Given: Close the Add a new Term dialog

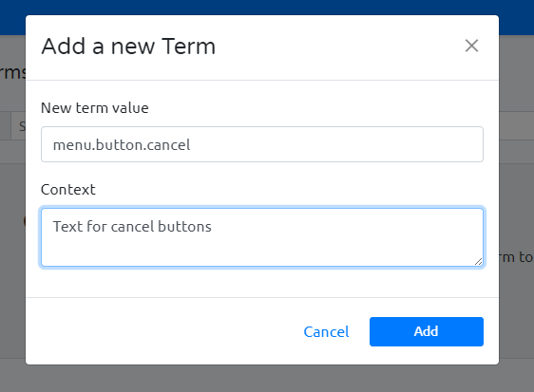Looking at the screenshot, I should click(x=471, y=46).
